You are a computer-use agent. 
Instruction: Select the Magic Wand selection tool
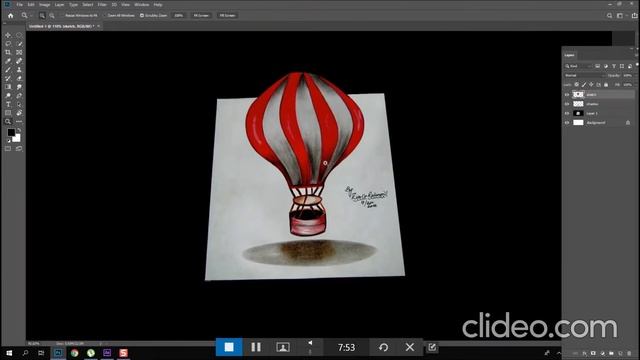click(19, 44)
